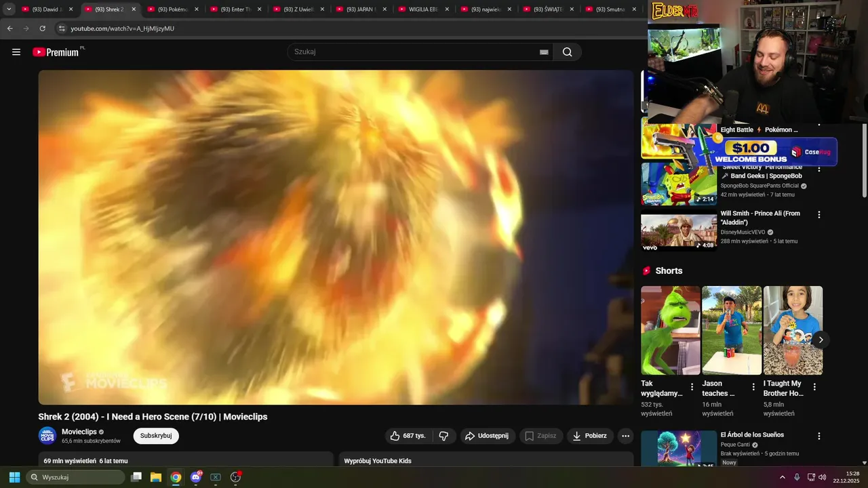Open the Movieclips channel name link
The height and width of the screenshot is (488, 868).
[79, 432]
